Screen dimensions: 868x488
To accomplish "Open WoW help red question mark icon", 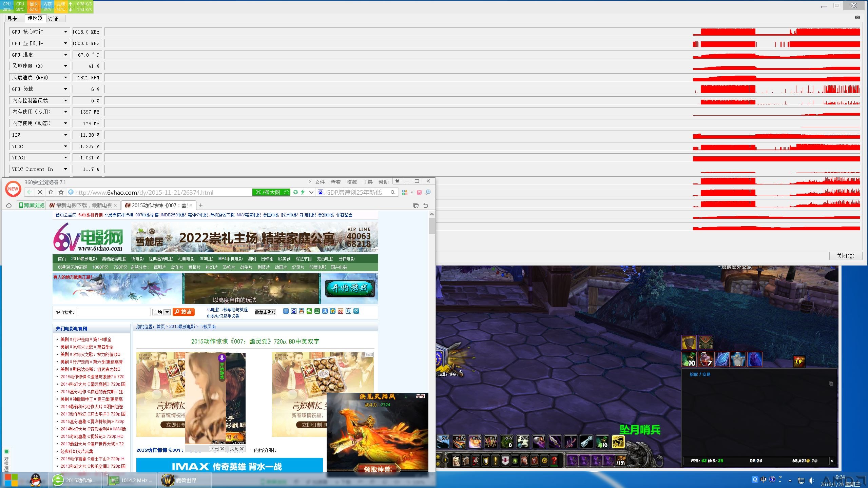I will [554, 461].
